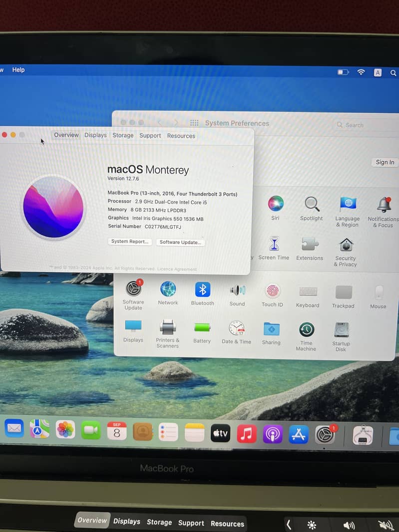The height and width of the screenshot is (532, 399).
Task: Click the System Report... button
Action: click(130, 241)
